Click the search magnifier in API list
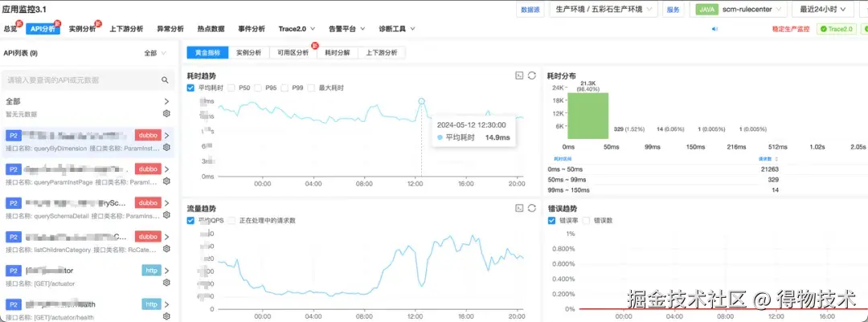Viewport: 868px width, 322px height. (x=165, y=80)
